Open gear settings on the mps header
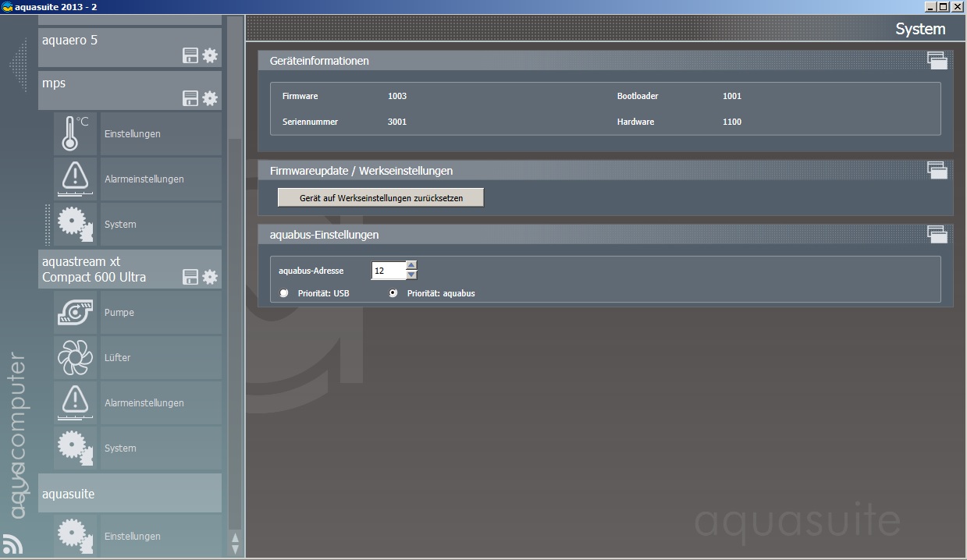The width and height of the screenshot is (967, 560). click(x=210, y=98)
